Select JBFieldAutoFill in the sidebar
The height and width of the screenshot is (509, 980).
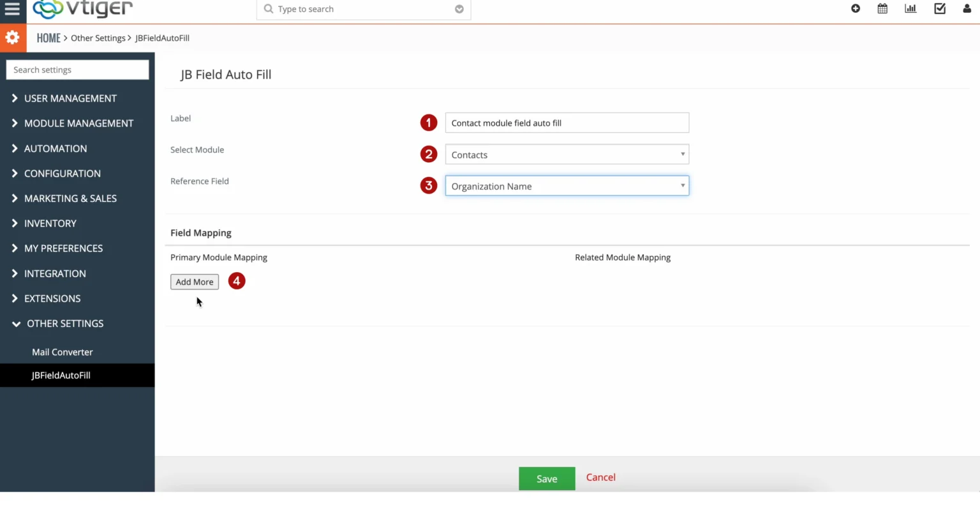pos(61,375)
